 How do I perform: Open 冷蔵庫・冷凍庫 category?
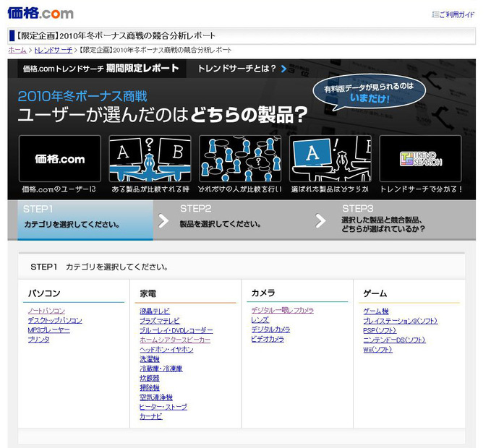[x=161, y=369]
